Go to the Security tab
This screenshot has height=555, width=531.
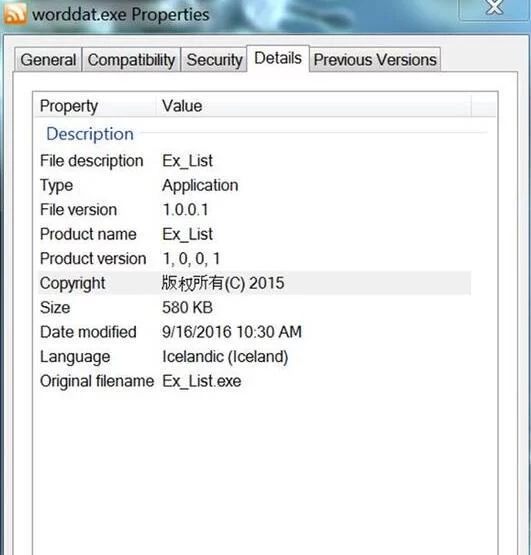[x=214, y=59]
